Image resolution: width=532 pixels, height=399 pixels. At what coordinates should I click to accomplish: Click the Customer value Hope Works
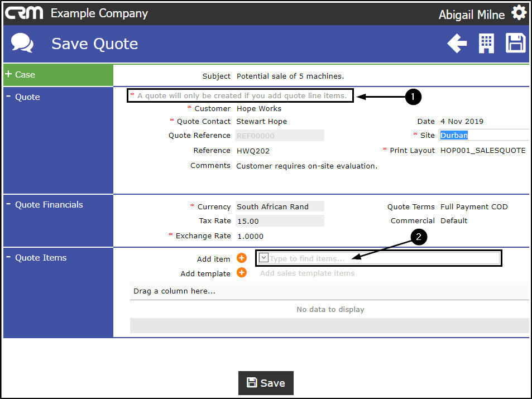[x=259, y=109]
